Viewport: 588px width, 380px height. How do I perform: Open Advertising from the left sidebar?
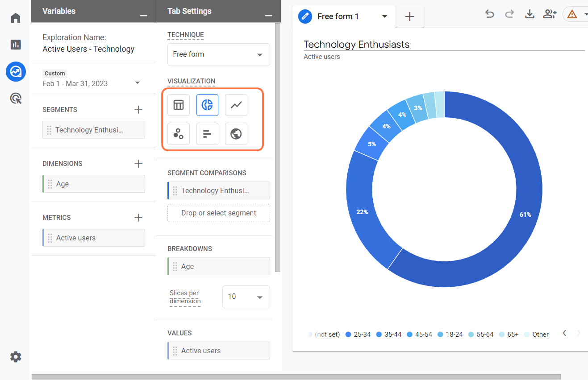[16, 99]
